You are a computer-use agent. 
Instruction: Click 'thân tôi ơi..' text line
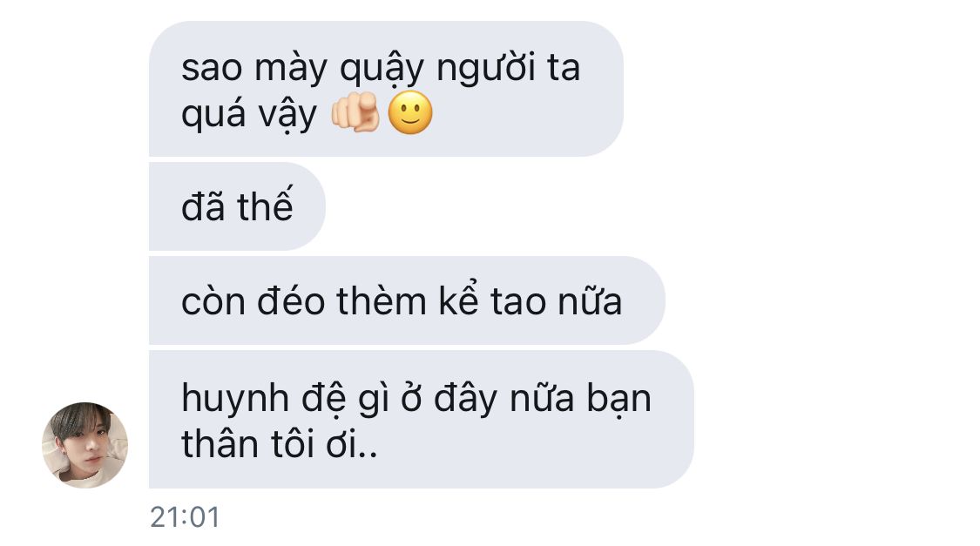(280, 445)
